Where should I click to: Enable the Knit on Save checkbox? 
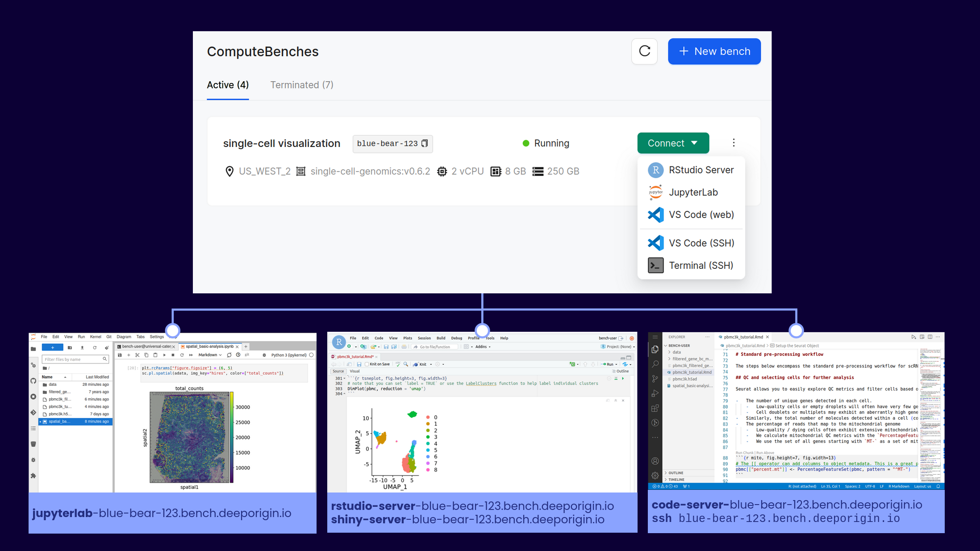tap(367, 364)
